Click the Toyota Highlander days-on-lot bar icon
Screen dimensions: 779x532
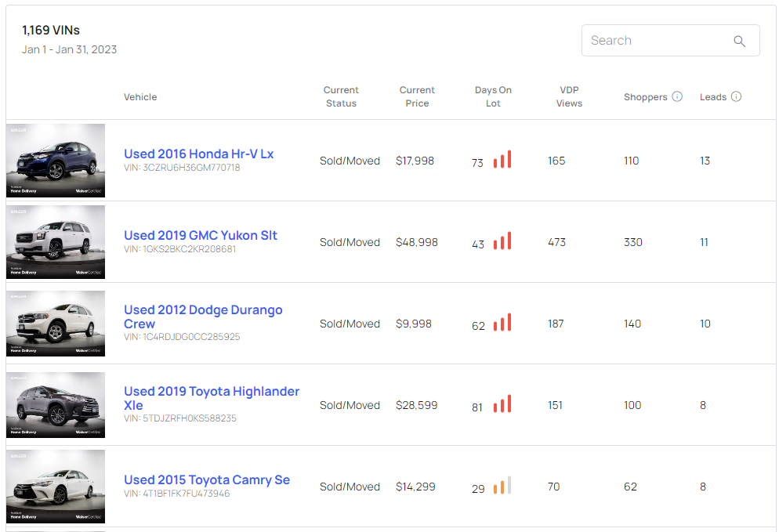(x=502, y=405)
